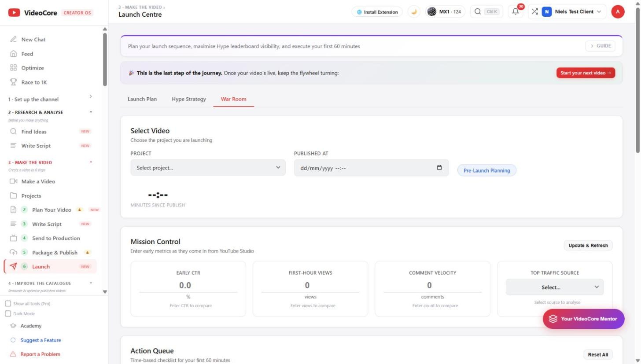Open the Select project dropdown
The height and width of the screenshot is (364, 641).
[208, 168]
